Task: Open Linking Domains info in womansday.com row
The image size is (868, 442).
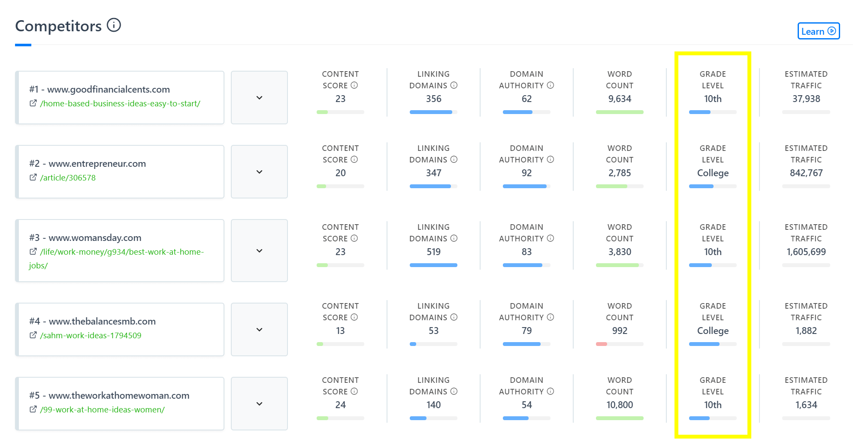Action: click(x=454, y=238)
